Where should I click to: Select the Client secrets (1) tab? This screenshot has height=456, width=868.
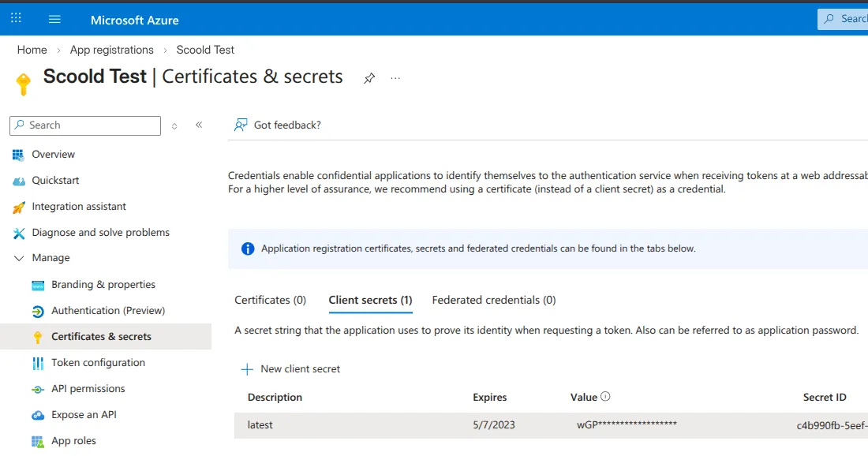click(x=370, y=300)
